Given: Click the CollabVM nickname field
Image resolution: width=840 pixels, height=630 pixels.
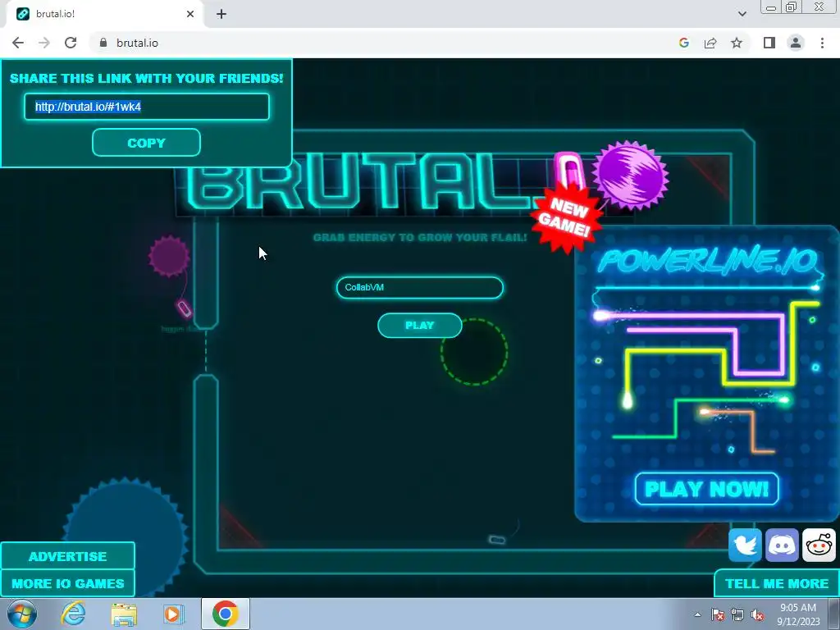Looking at the screenshot, I should 419,288.
